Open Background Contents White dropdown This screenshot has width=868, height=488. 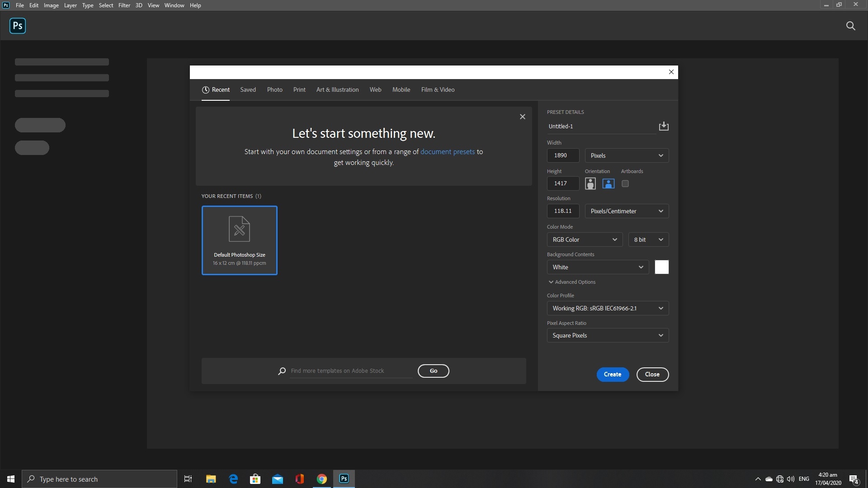click(598, 267)
